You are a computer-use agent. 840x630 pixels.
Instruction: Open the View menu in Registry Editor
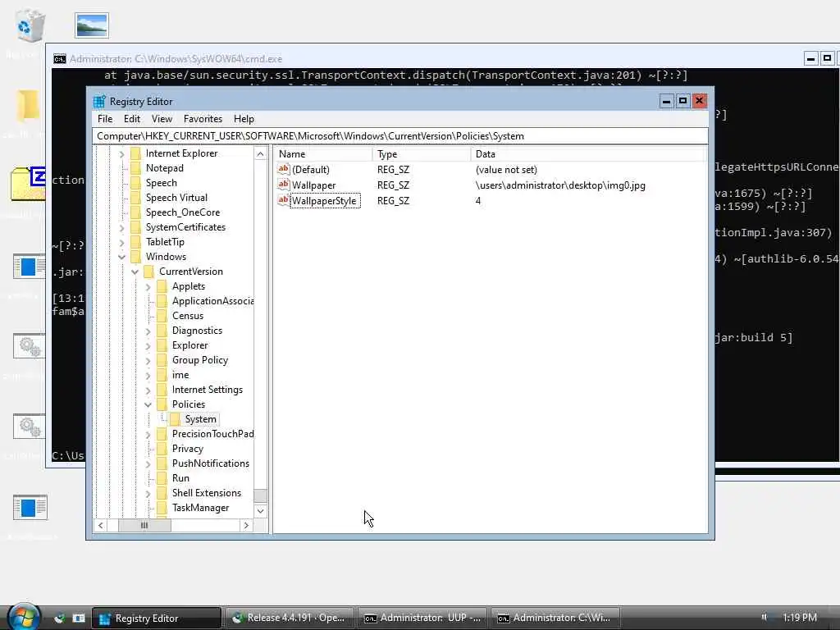tap(162, 119)
